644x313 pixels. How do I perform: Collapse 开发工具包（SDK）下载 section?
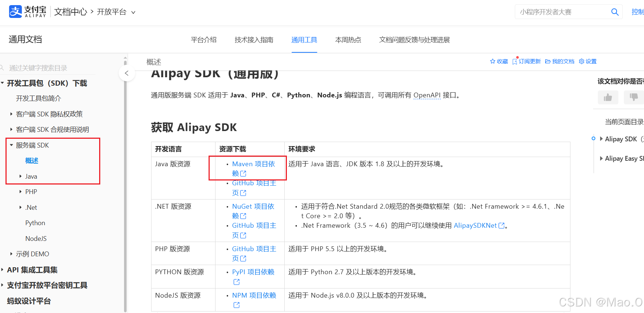click(x=3, y=83)
